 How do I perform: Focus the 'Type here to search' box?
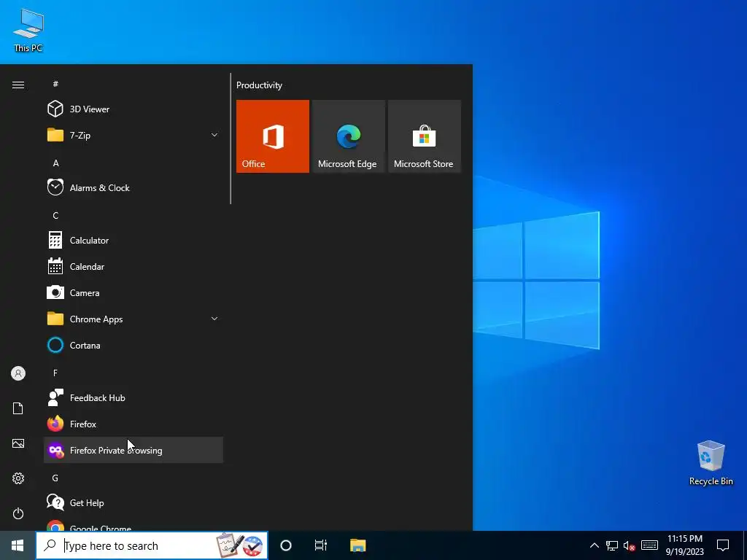click(x=152, y=545)
